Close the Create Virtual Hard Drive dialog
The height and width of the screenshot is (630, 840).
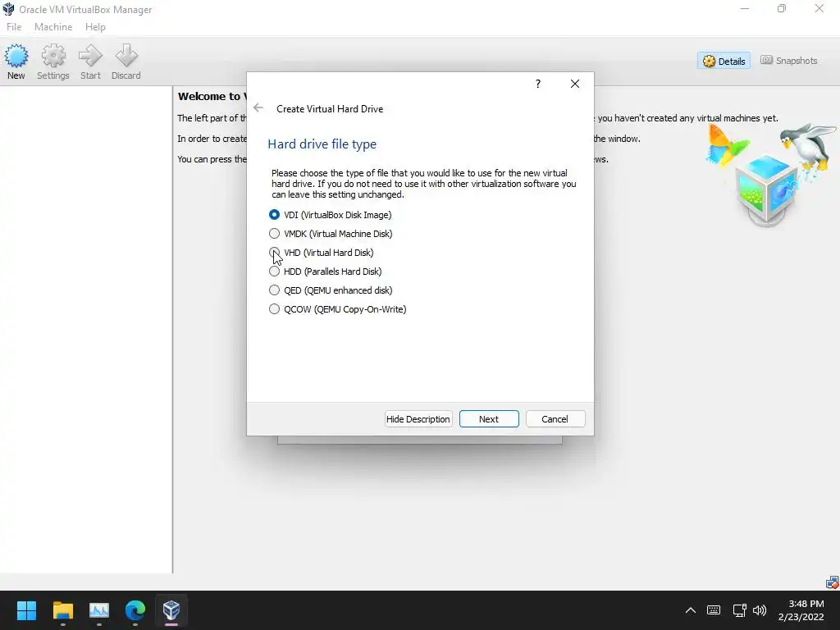click(x=575, y=84)
